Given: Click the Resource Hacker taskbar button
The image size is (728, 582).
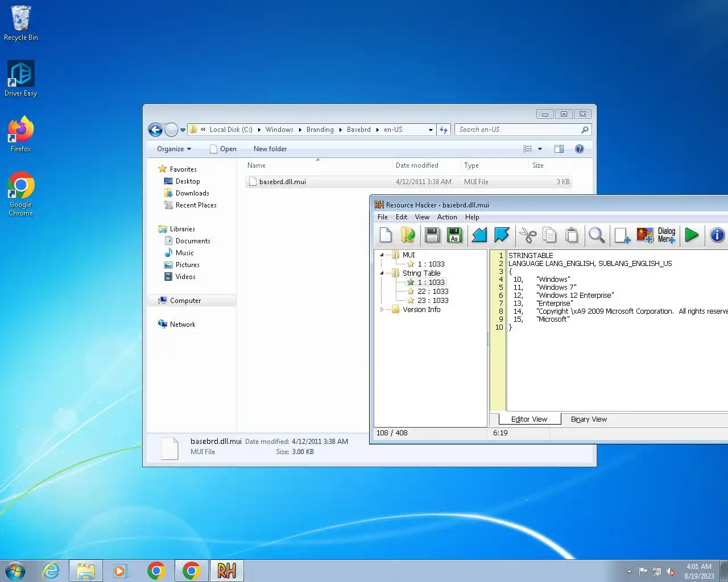Looking at the screenshot, I should click(227, 571).
